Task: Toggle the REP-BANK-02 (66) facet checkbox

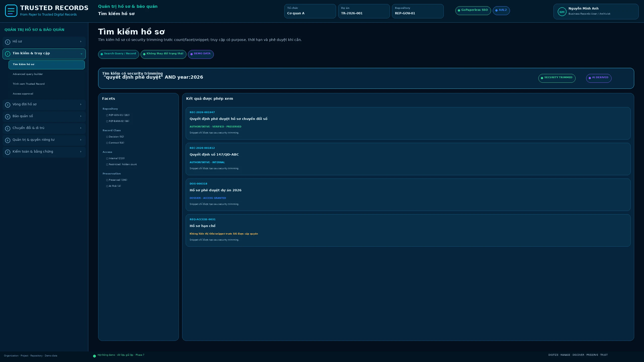Action: point(107,121)
